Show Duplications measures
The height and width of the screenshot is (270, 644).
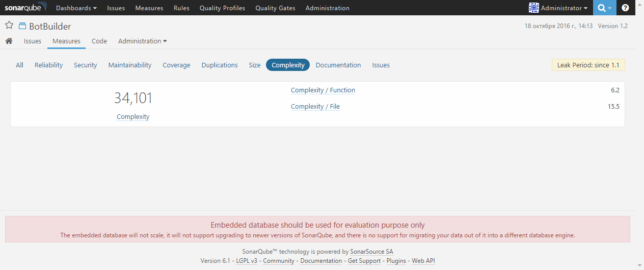(x=220, y=65)
